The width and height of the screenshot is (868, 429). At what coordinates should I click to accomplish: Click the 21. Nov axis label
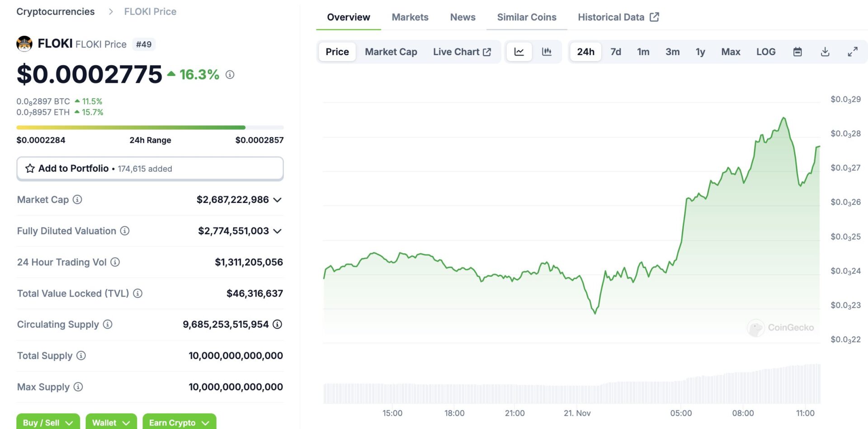[577, 413]
